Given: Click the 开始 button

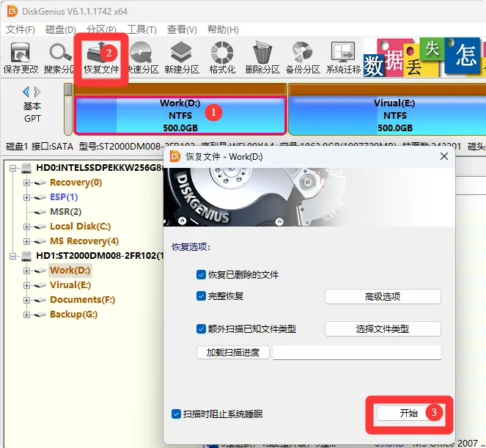Looking at the screenshot, I should (x=409, y=414).
